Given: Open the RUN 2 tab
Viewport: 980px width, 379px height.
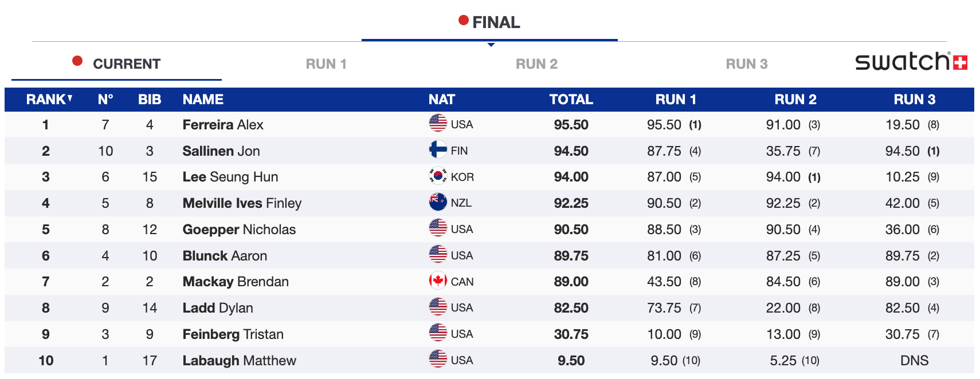Looking at the screenshot, I should coord(536,64).
